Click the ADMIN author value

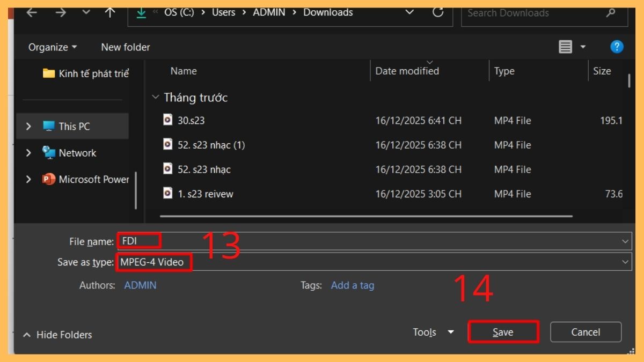[x=140, y=285]
